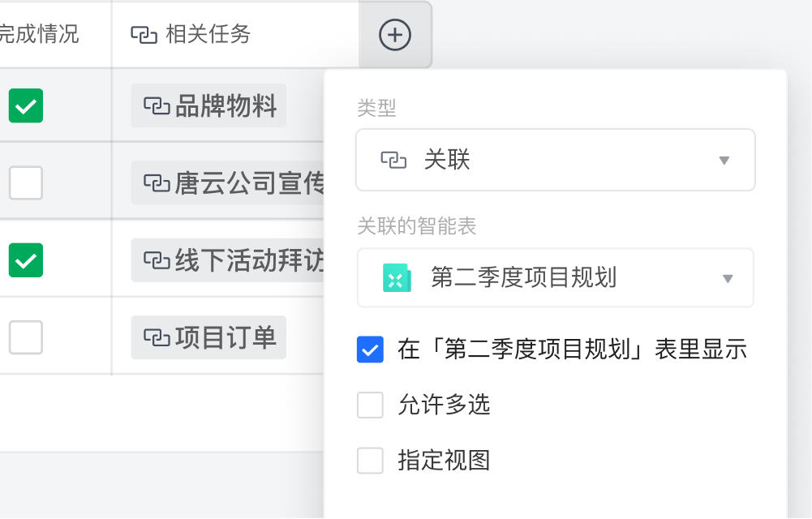This screenshot has width=812, height=519.
Task: Disable 在「第二季度项目规划」表里显示 checkbox
Action: click(x=370, y=350)
